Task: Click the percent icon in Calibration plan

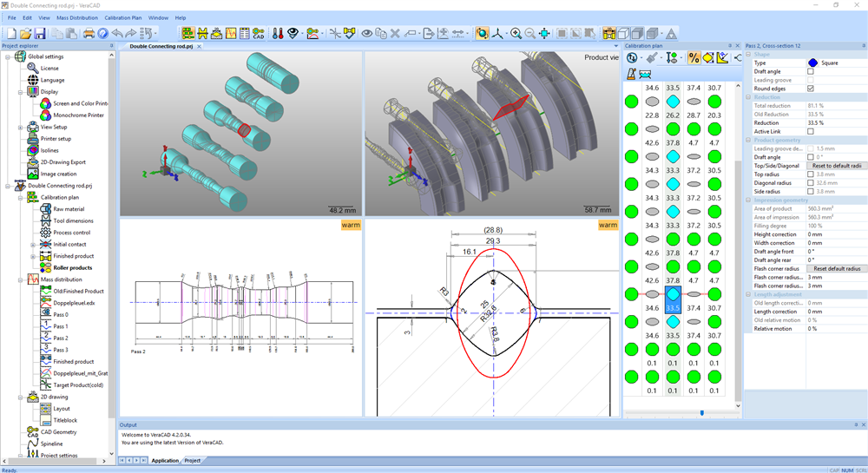Action: click(694, 58)
